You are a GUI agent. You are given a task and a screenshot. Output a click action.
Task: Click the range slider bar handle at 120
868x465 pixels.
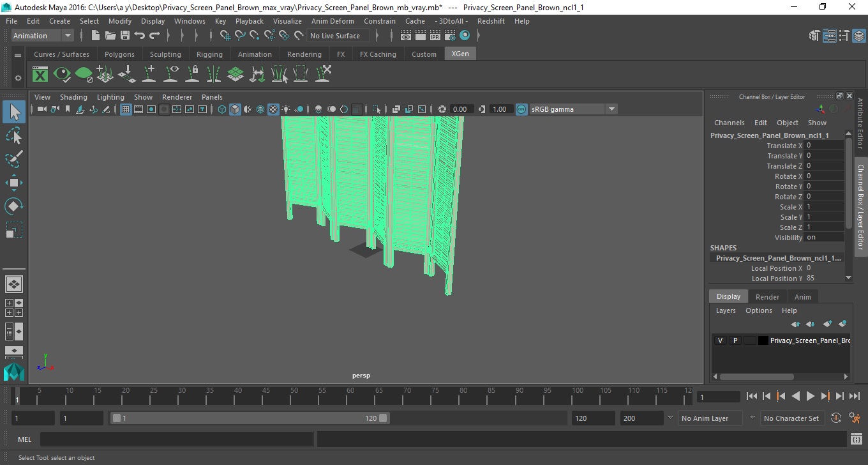click(383, 418)
